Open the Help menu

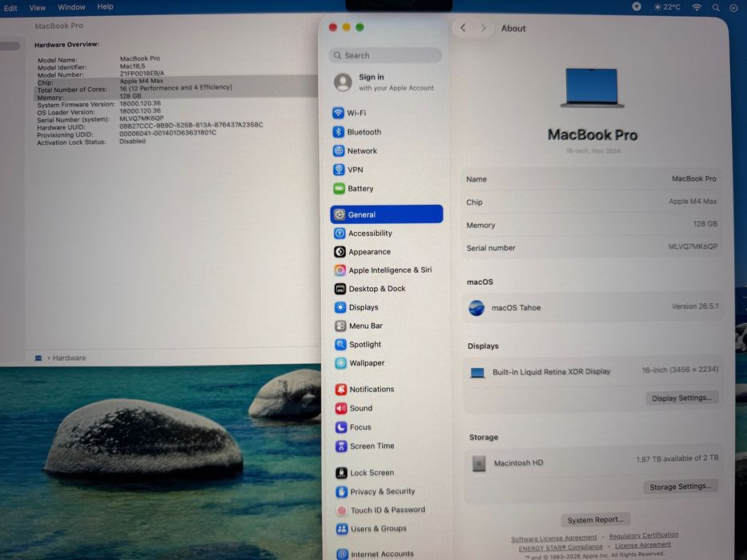coord(106,6)
